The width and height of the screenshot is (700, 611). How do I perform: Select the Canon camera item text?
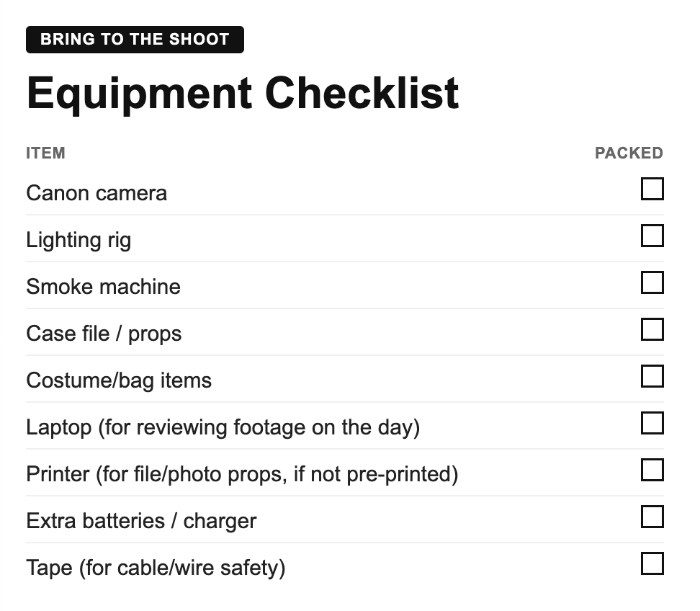pyautogui.click(x=97, y=193)
